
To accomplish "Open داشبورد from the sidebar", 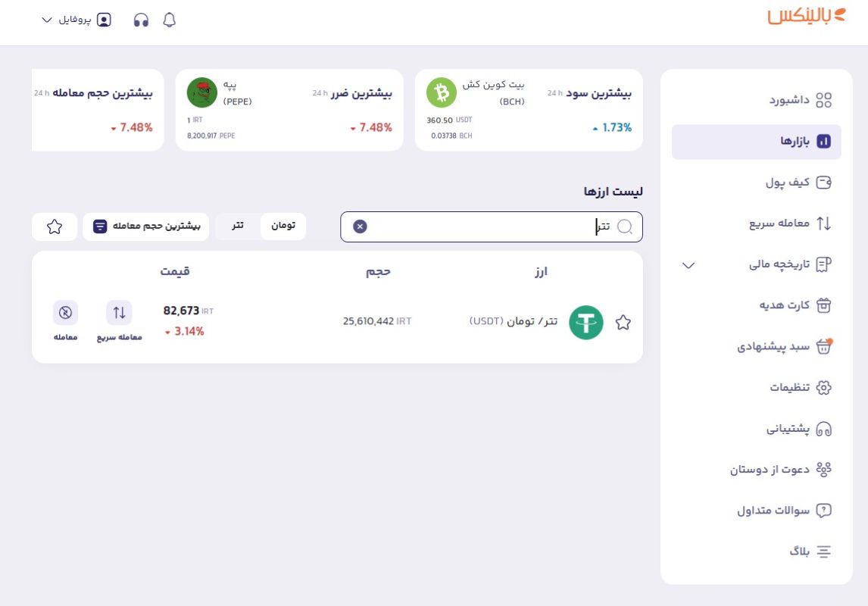I will pyautogui.click(x=756, y=100).
